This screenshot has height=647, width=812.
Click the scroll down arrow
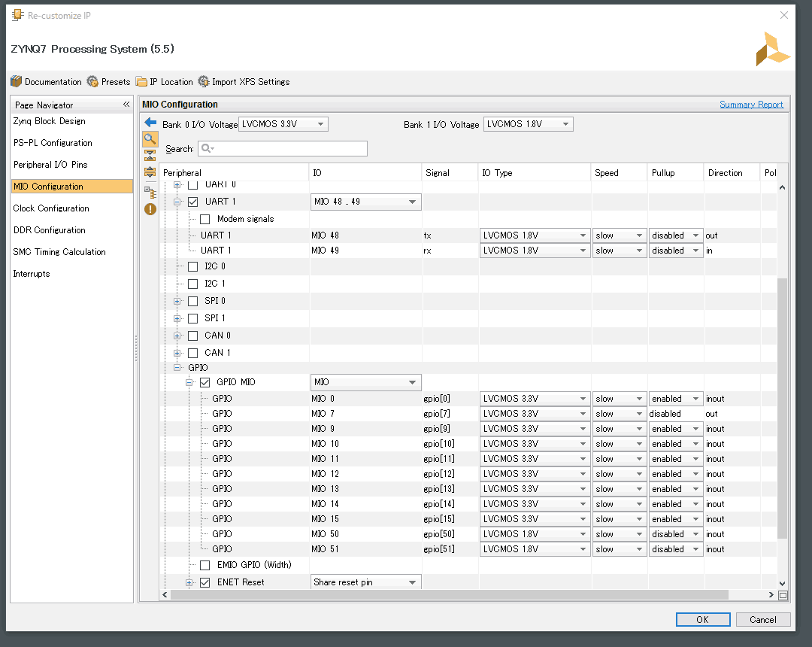782,583
